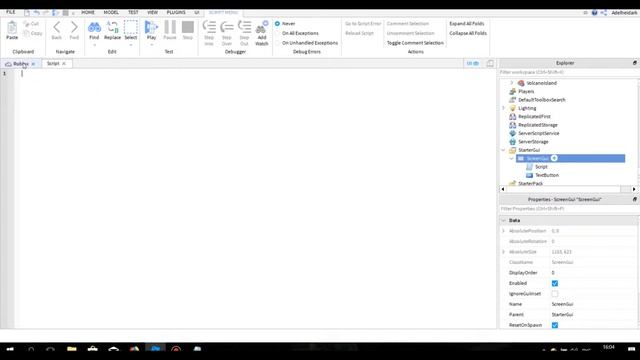Screen dimensions: 640x360
Task: Select ReplicatedStorage in Explorer
Action: pyautogui.click(x=538, y=125)
